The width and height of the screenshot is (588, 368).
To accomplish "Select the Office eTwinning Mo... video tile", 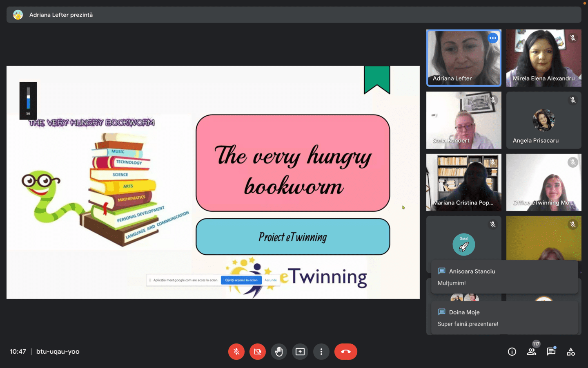I will pos(544,182).
